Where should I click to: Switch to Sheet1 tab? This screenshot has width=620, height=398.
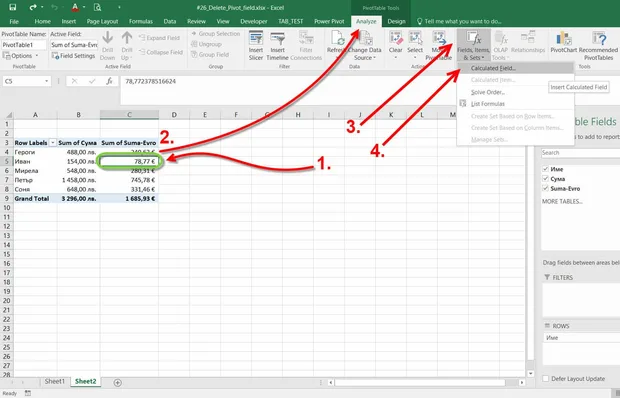55,381
